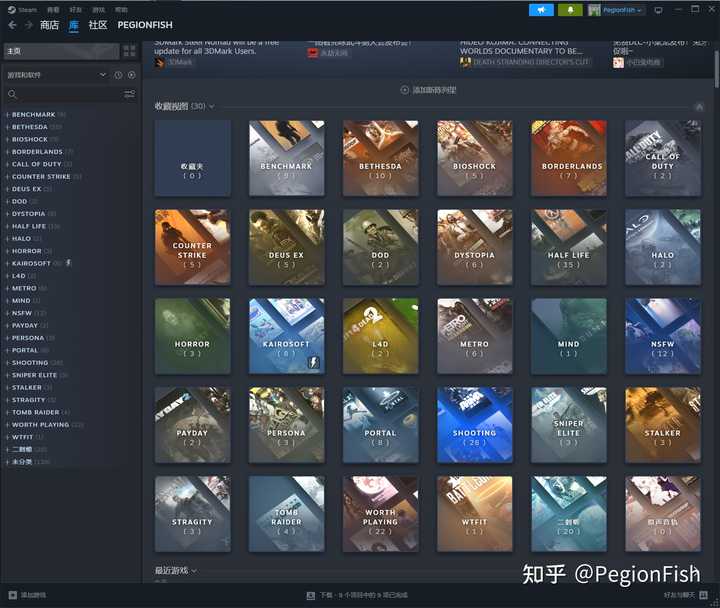Open the 3DMark Steel Nomad news link
720x608 pixels.
pyautogui.click(x=216, y=47)
